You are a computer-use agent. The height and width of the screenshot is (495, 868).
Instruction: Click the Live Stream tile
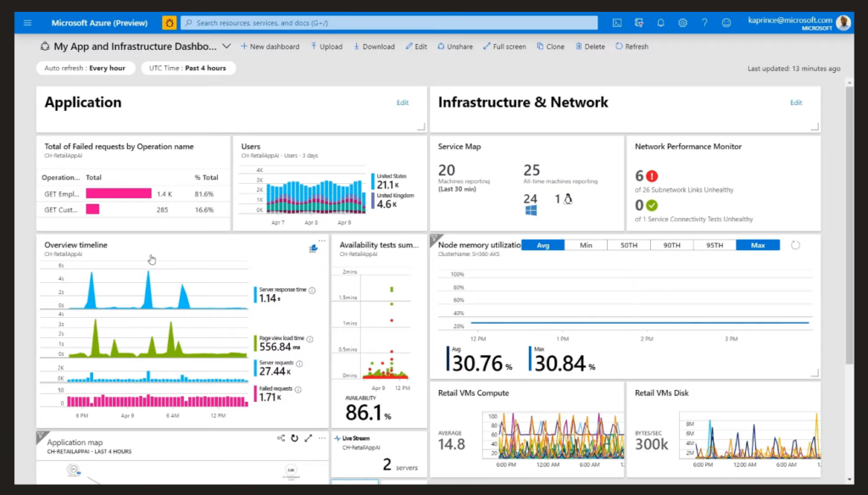click(x=379, y=453)
